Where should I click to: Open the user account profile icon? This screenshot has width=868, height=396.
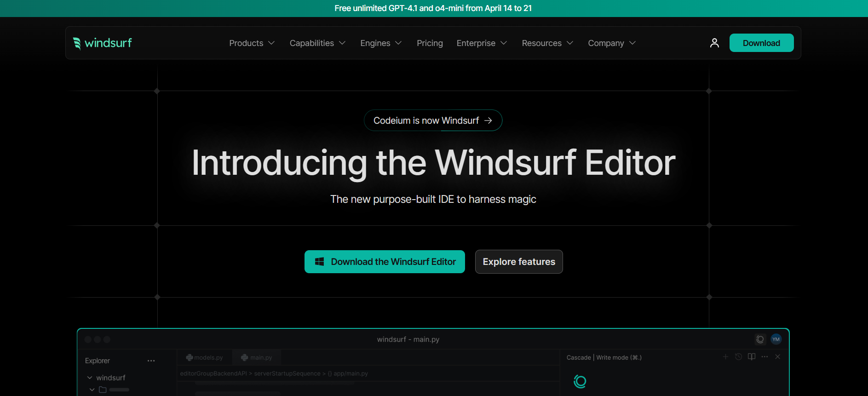click(714, 43)
